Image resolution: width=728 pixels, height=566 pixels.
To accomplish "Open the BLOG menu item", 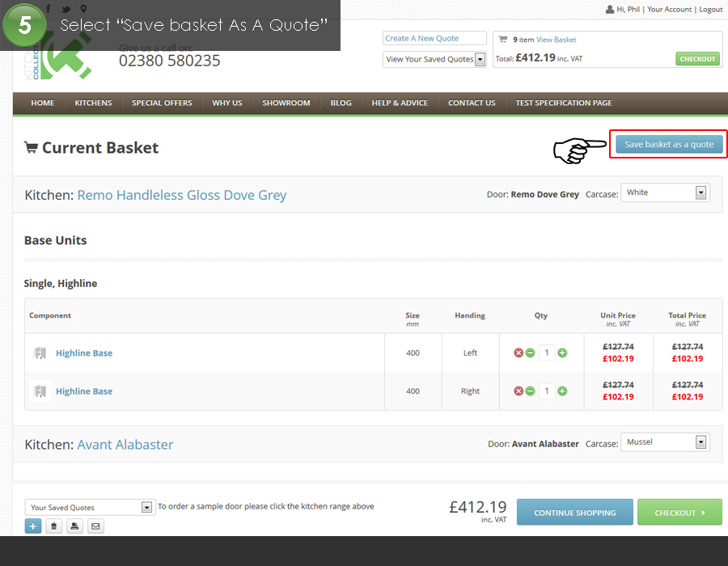I will (x=341, y=103).
